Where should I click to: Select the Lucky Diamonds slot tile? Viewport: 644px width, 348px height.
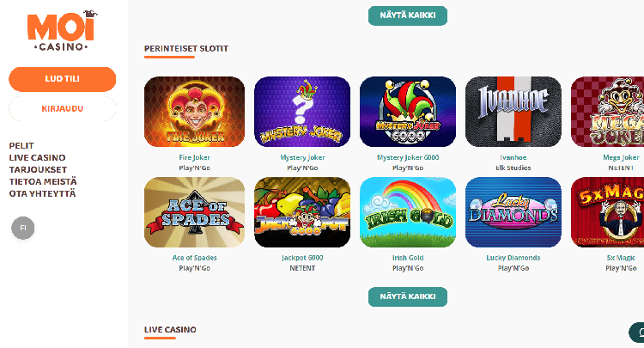(513, 212)
